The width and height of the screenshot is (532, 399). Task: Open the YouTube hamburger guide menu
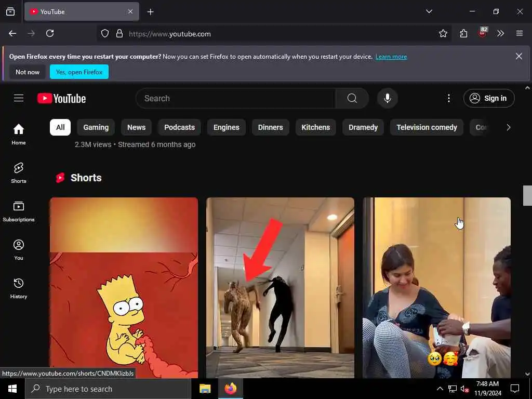(x=19, y=98)
